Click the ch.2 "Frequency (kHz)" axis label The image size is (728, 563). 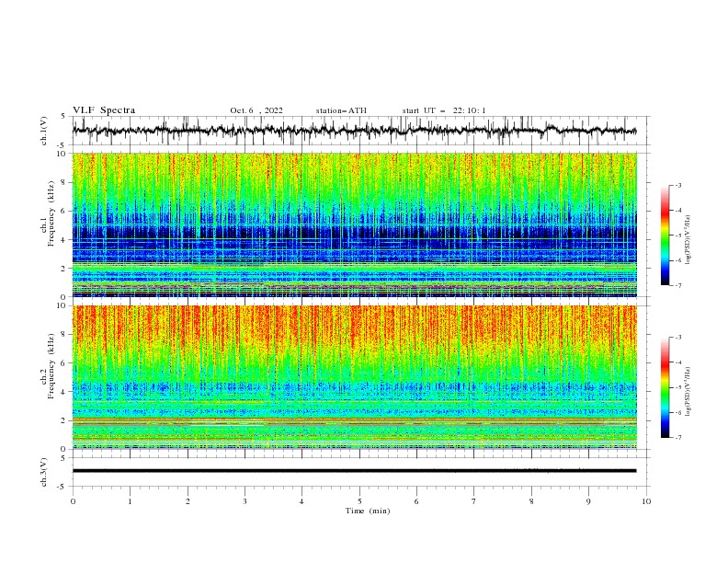tap(51, 366)
